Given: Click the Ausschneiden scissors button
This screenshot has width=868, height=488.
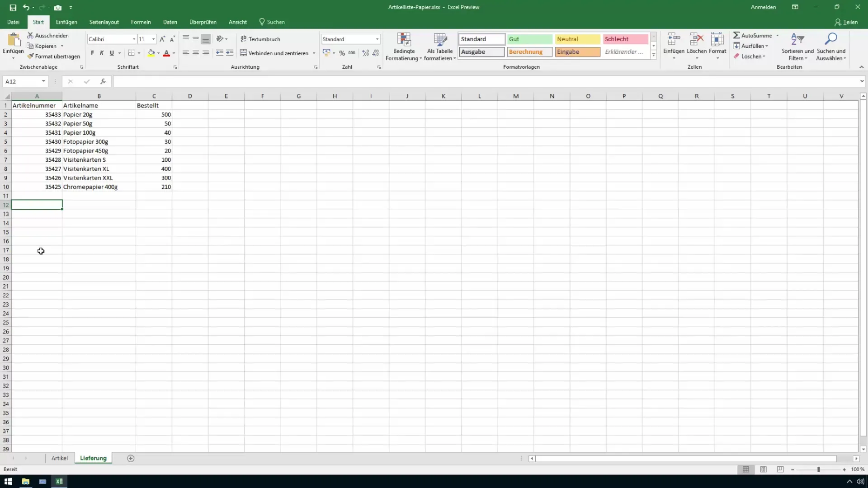Looking at the screenshot, I should (x=48, y=35).
